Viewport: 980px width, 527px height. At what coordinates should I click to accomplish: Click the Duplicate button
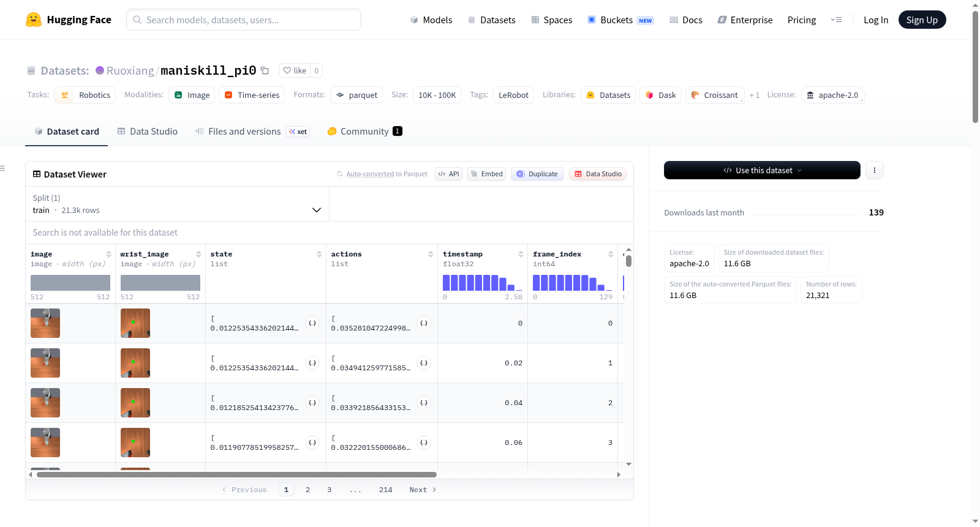point(537,174)
